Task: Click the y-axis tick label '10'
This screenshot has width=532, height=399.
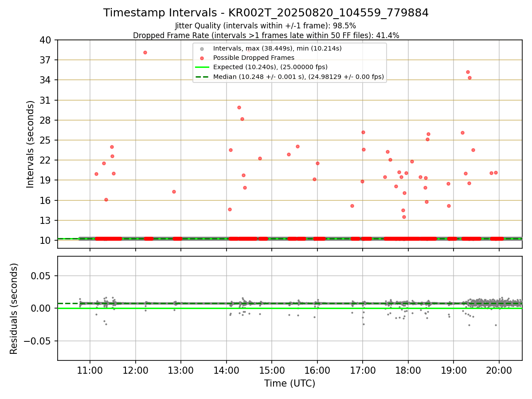Action: 46,240
